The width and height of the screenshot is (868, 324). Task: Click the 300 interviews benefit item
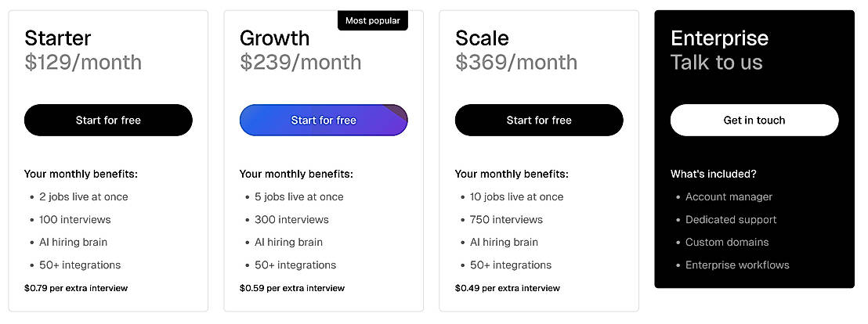click(291, 220)
